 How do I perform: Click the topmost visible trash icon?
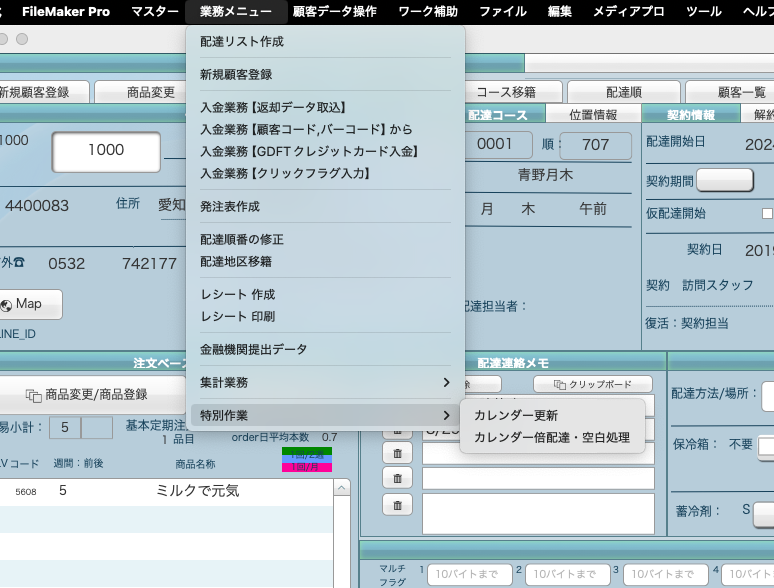point(397,428)
